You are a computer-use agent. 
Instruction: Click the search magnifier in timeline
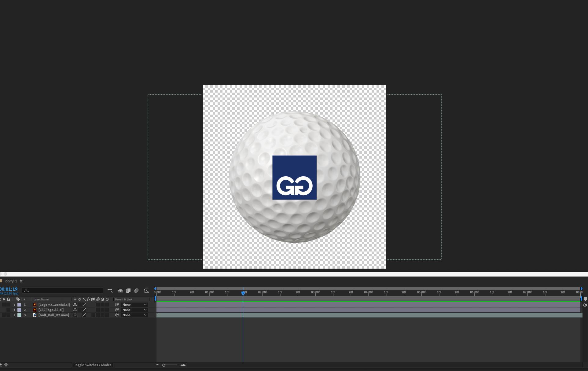pyautogui.click(x=26, y=291)
